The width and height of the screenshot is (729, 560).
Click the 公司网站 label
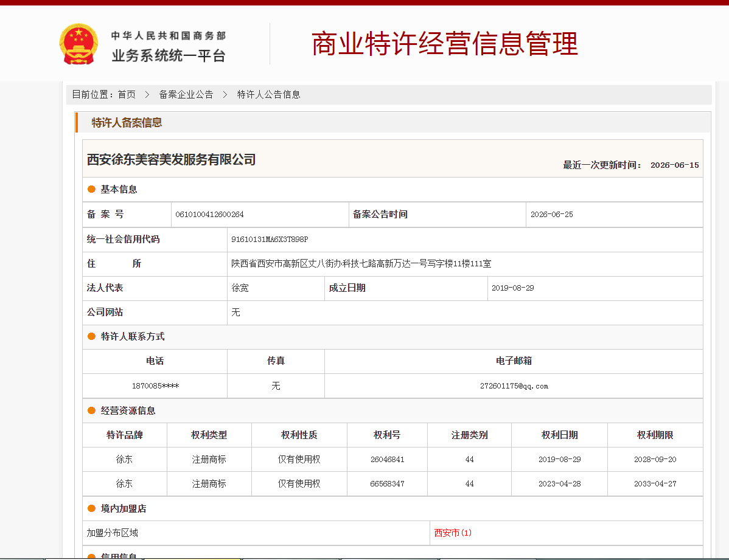click(105, 312)
